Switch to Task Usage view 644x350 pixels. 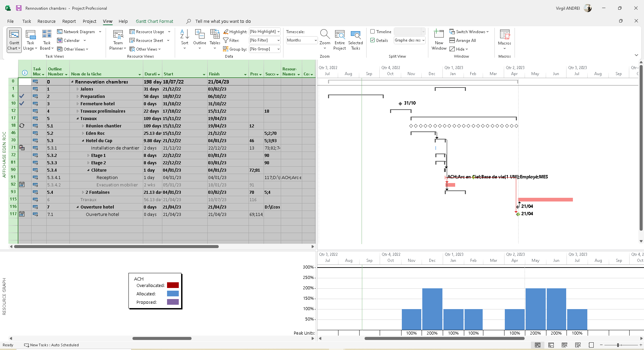(30, 39)
